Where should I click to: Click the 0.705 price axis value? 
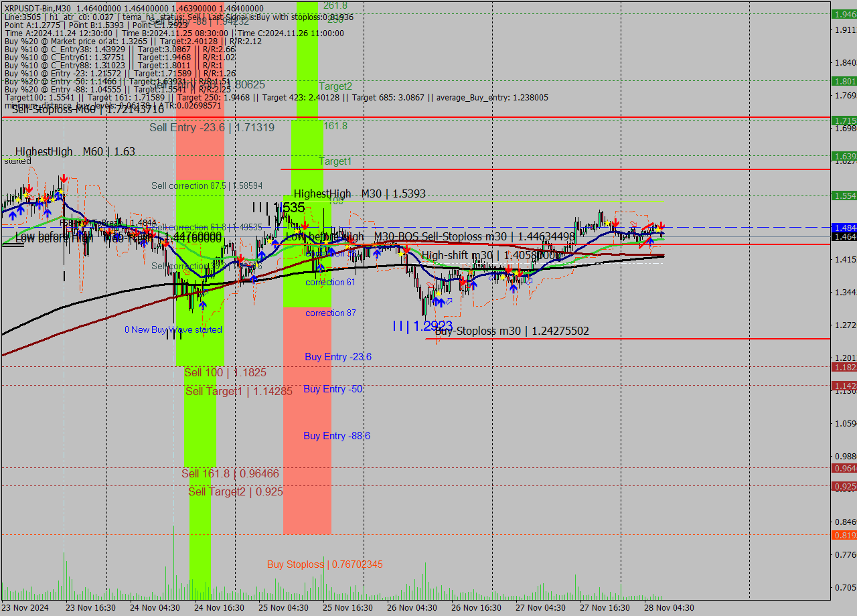point(844,587)
